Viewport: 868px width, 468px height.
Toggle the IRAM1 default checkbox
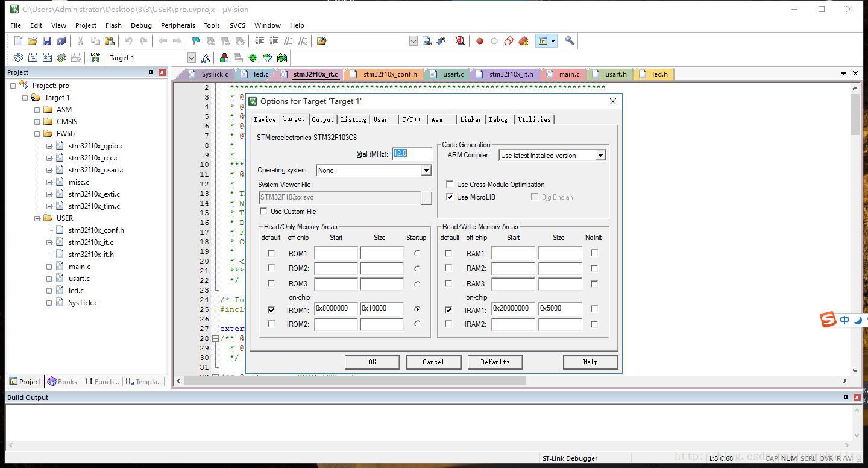point(448,309)
